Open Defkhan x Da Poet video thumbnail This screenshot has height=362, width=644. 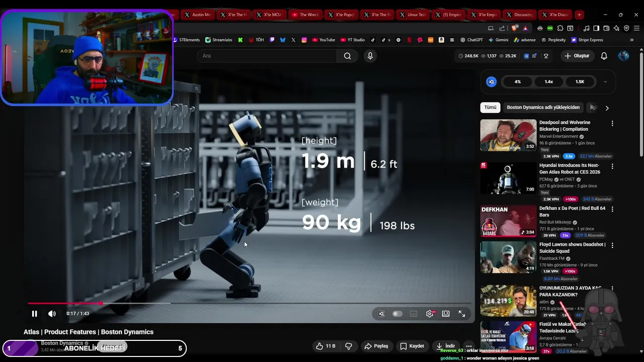tap(508, 221)
